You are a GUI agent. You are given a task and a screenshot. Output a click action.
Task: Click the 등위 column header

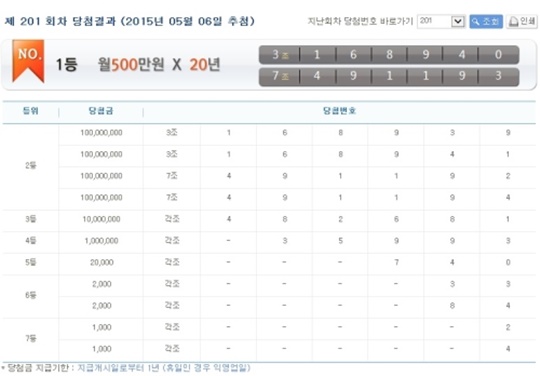31,111
